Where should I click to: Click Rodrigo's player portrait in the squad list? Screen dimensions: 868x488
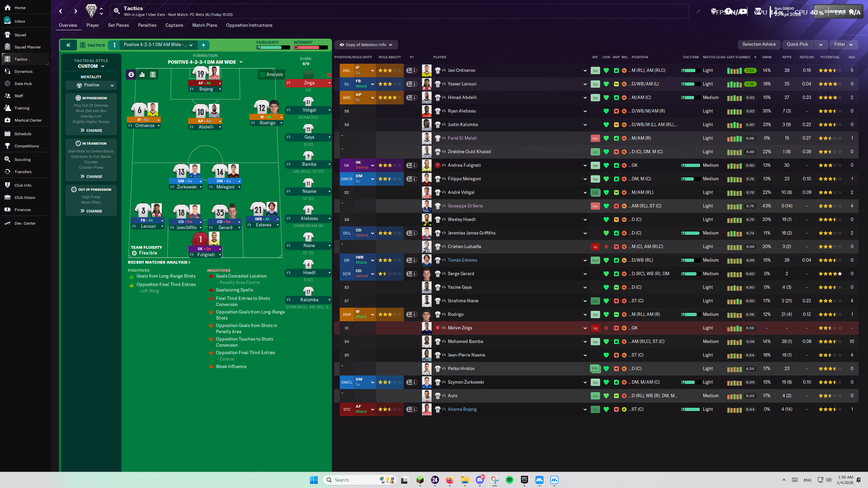point(427,314)
